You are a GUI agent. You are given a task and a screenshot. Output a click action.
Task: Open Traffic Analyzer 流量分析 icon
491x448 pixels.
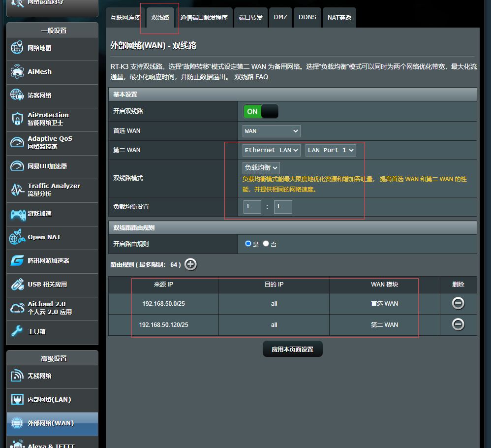17,190
